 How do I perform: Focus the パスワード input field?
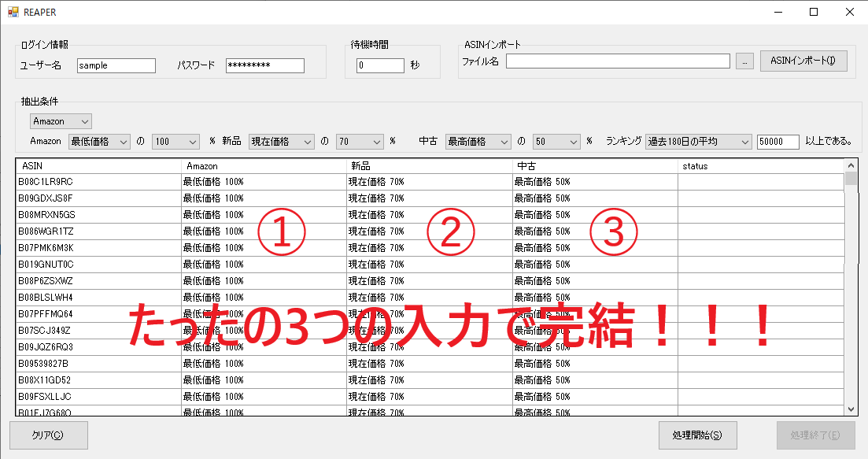pyautogui.click(x=264, y=66)
